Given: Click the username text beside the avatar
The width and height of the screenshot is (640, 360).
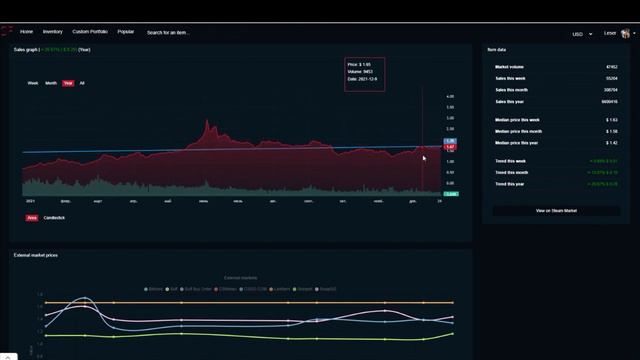Looking at the screenshot, I should point(610,33).
